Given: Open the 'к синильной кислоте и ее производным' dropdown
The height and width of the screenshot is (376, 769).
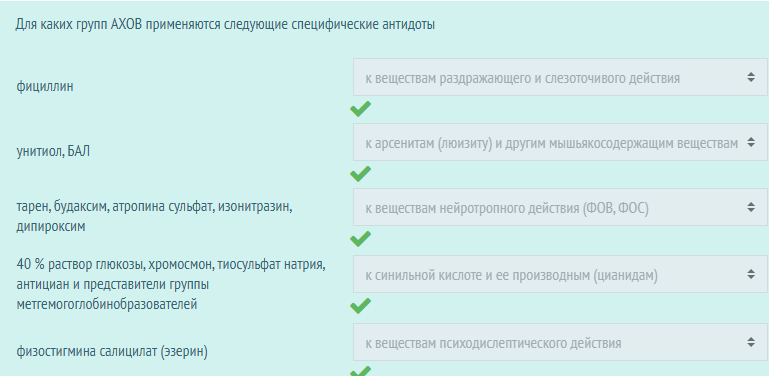Looking at the screenshot, I should pos(560,274).
